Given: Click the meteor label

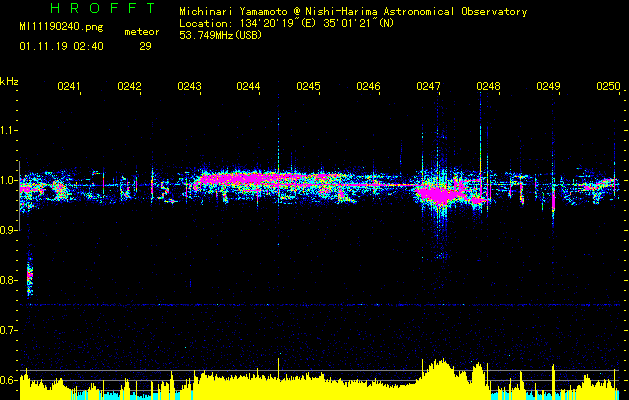Looking at the screenshot, I should coord(142,32).
